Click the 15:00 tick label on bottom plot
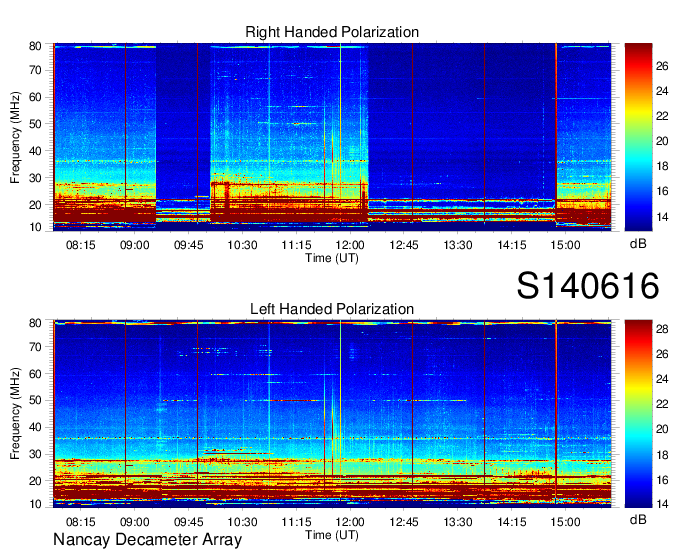The height and width of the screenshot is (552, 680). tap(566, 522)
